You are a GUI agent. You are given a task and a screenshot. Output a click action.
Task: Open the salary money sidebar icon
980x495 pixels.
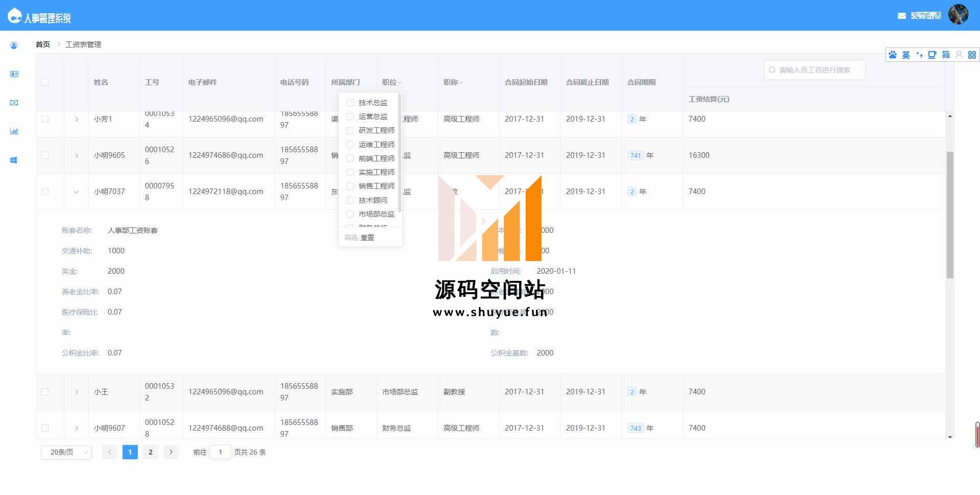click(14, 103)
